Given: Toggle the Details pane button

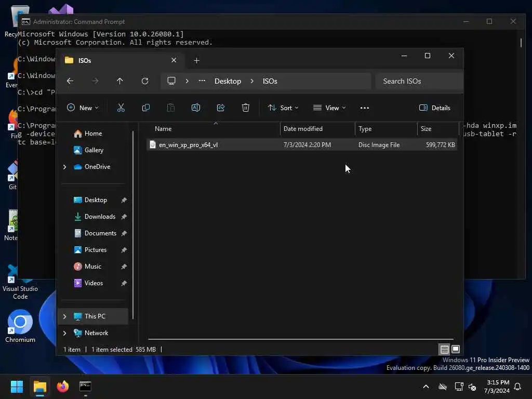Looking at the screenshot, I should 435,108.
